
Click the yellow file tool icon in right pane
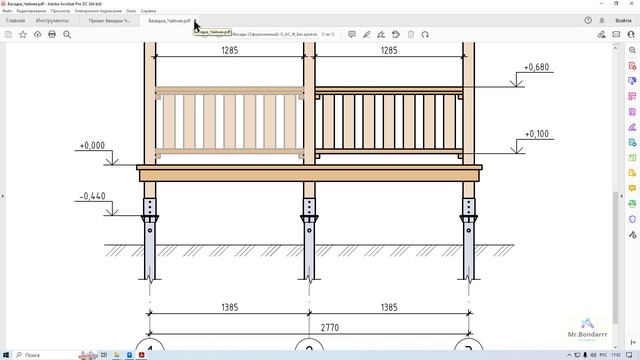pos(632,173)
